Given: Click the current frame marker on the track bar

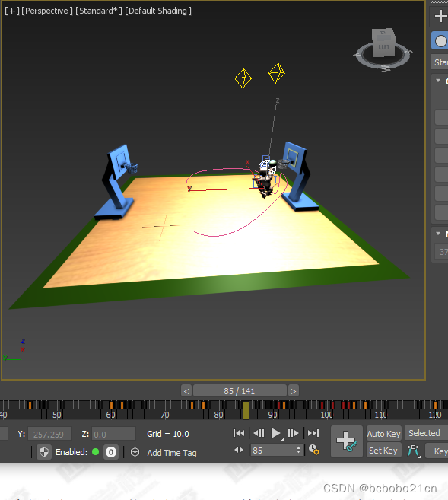Looking at the screenshot, I should [246, 410].
